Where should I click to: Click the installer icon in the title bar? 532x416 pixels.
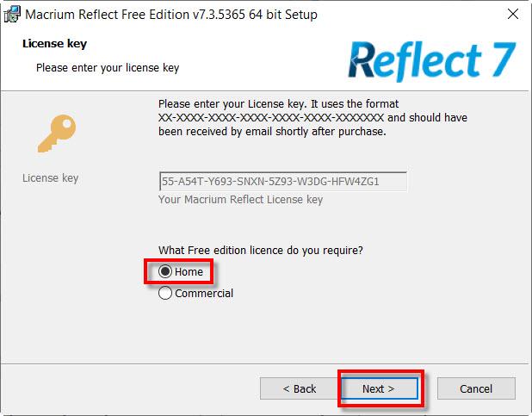click(x=12, y=14)
